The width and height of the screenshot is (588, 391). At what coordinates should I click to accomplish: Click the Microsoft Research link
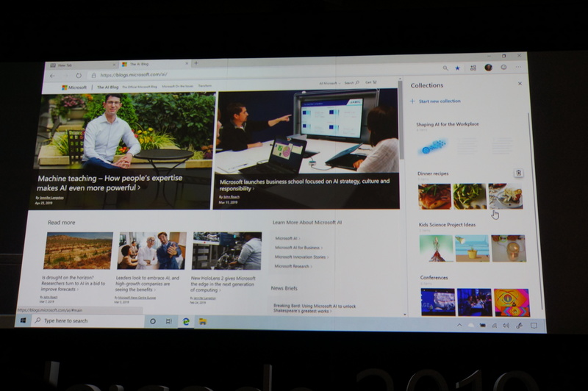(x=293, y=267)
